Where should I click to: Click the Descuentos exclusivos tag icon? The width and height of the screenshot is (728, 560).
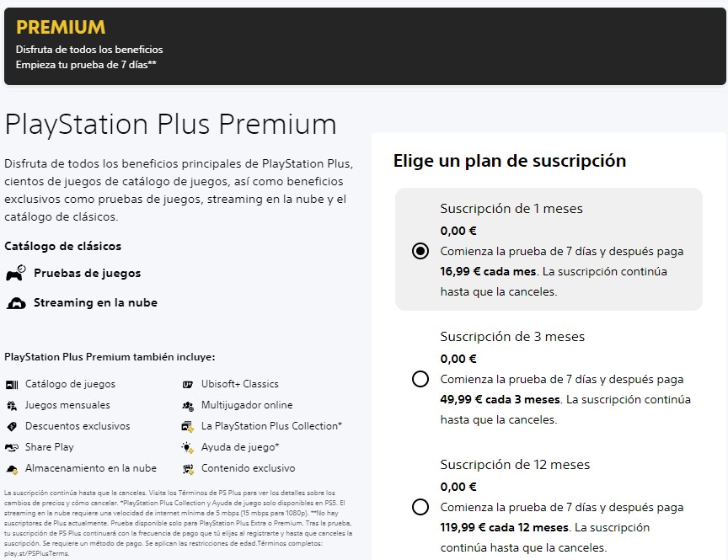[12, 426]
